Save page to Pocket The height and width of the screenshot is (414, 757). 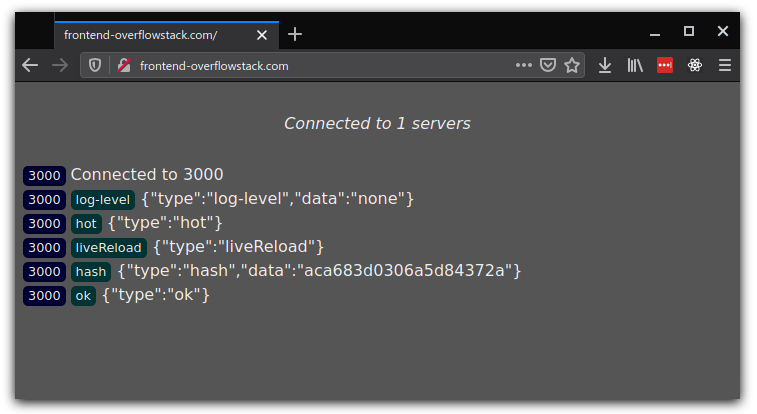point(548,65)
